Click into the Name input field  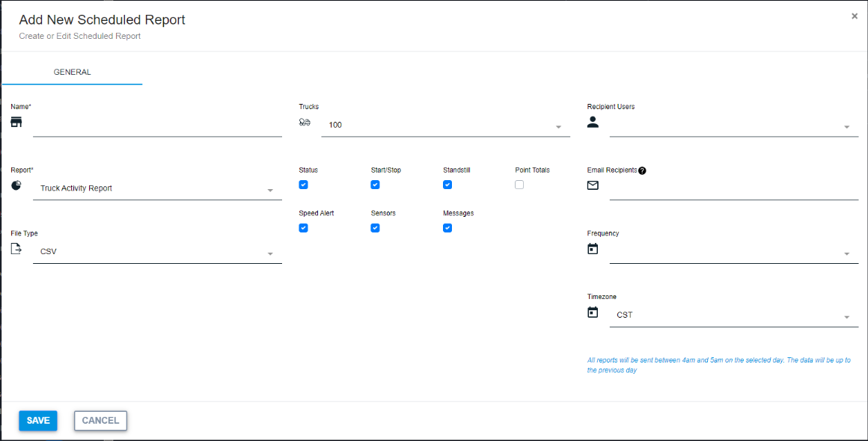(157, 126)
